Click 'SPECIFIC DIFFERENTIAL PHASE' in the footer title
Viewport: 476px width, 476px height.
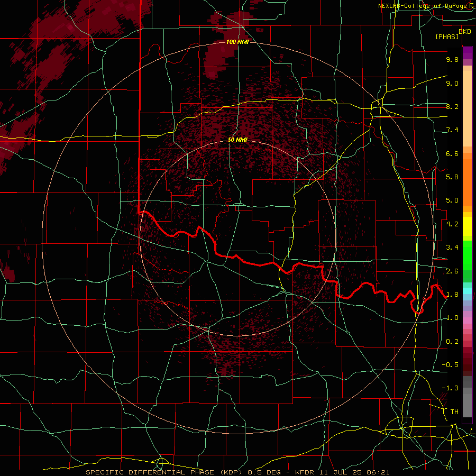(x=150, y=472)
